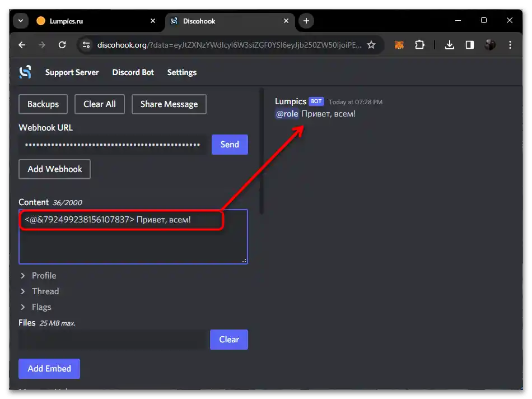Switch to the Lumpics.ru tab

[73, 20]
